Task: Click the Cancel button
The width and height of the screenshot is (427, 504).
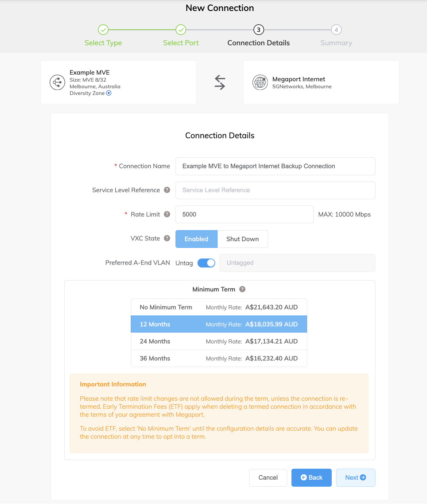Action: click(268, 478)
